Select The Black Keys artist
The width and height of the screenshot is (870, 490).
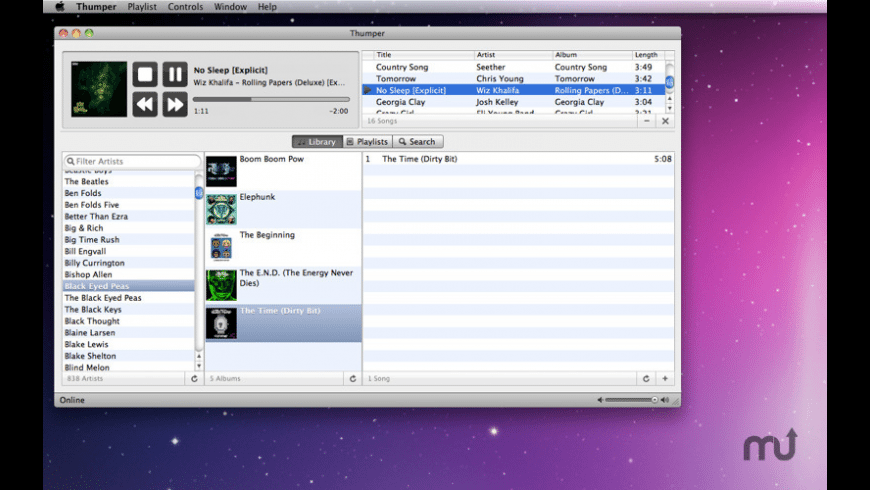[129, 310]
